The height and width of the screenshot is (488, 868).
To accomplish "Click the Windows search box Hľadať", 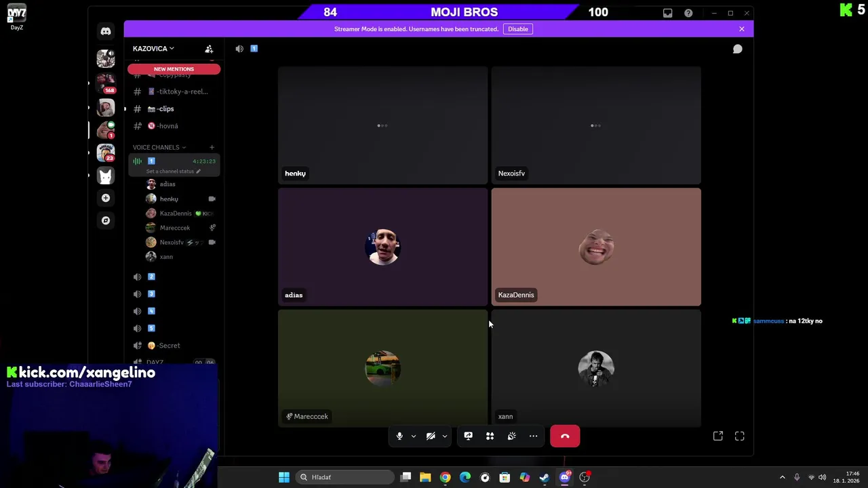I will point(346,477).
